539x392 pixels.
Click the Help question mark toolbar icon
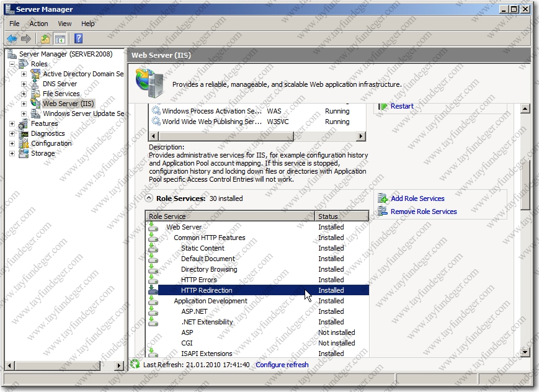[78, 38]
